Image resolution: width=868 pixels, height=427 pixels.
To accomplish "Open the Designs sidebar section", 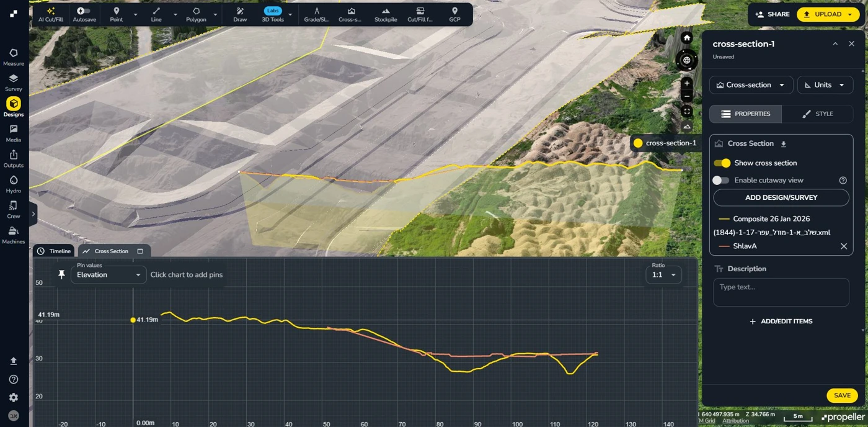I will coord(14,107).
